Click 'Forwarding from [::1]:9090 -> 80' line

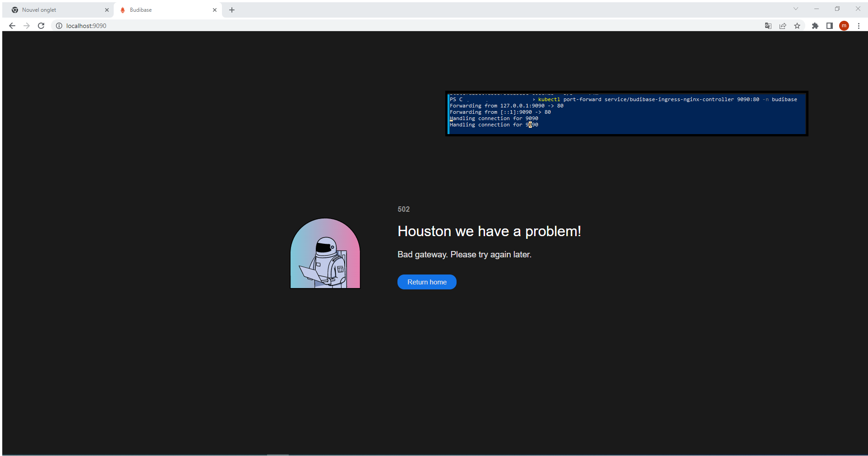click(x=500, y=112)
